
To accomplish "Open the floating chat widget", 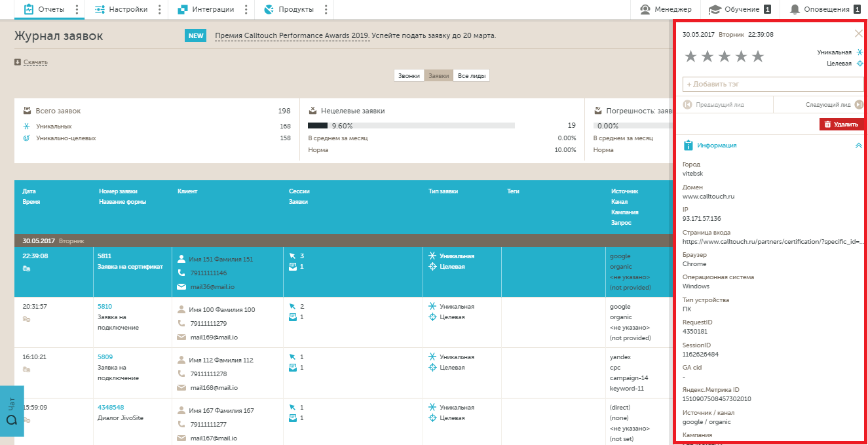I will [12, 412].
